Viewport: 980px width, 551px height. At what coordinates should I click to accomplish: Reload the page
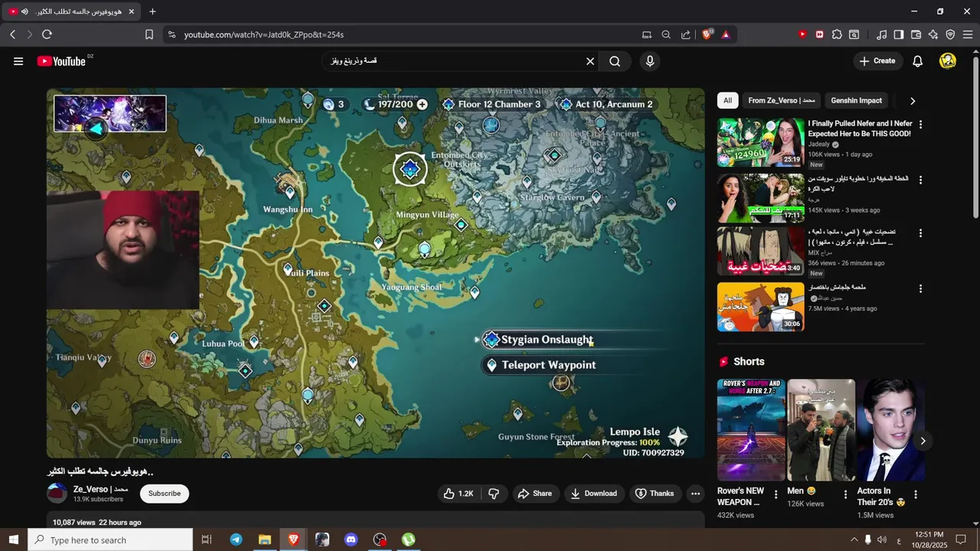click(x=47, y=34)
